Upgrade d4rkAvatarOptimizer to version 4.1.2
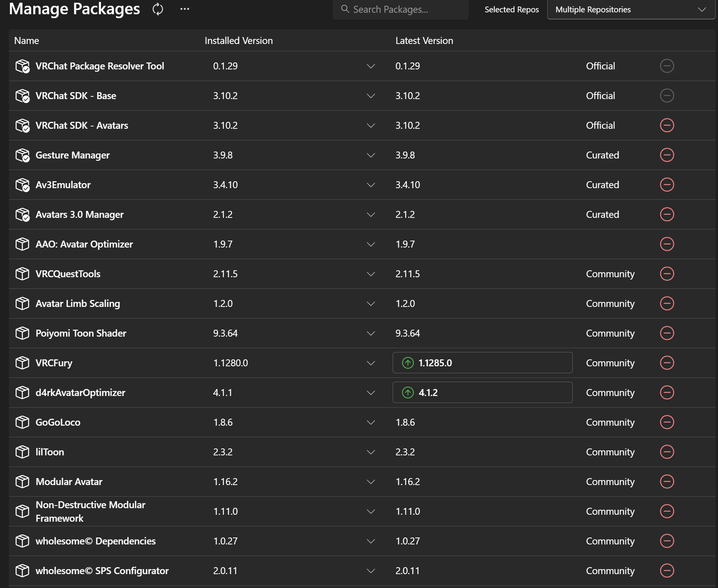Viewport: 718px width, 588px height. (482, 393)
